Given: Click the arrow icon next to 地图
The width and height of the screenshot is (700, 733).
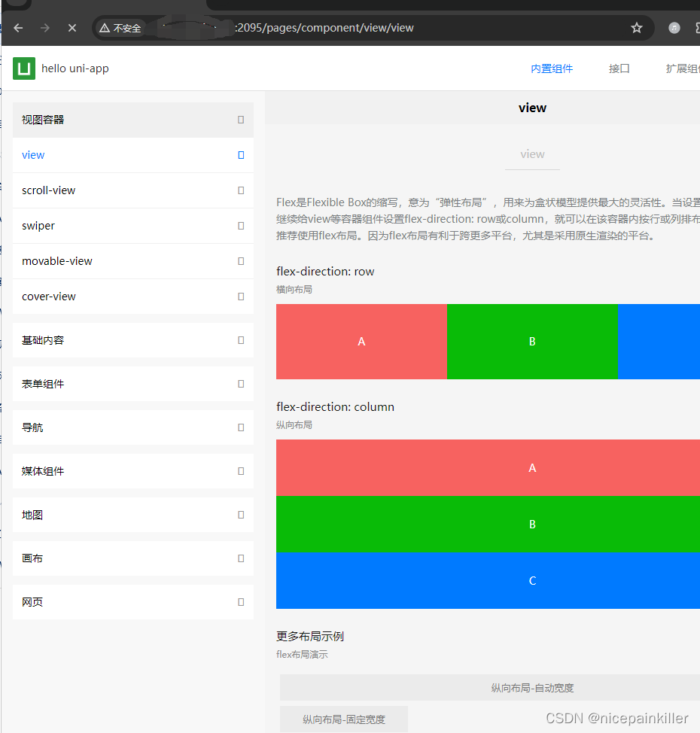Looking at the screenshot, I should click(240, 515).
